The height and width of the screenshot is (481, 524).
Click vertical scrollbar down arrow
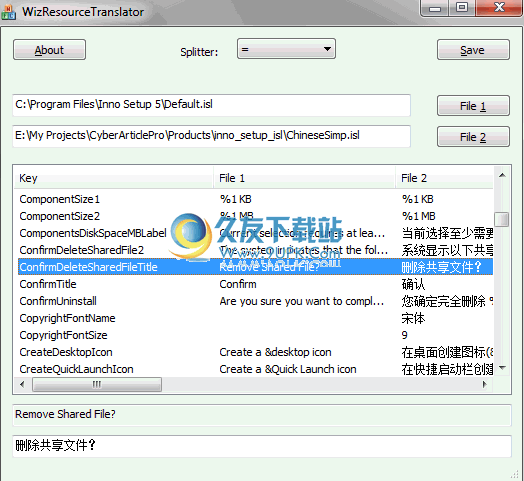[502, 368]
